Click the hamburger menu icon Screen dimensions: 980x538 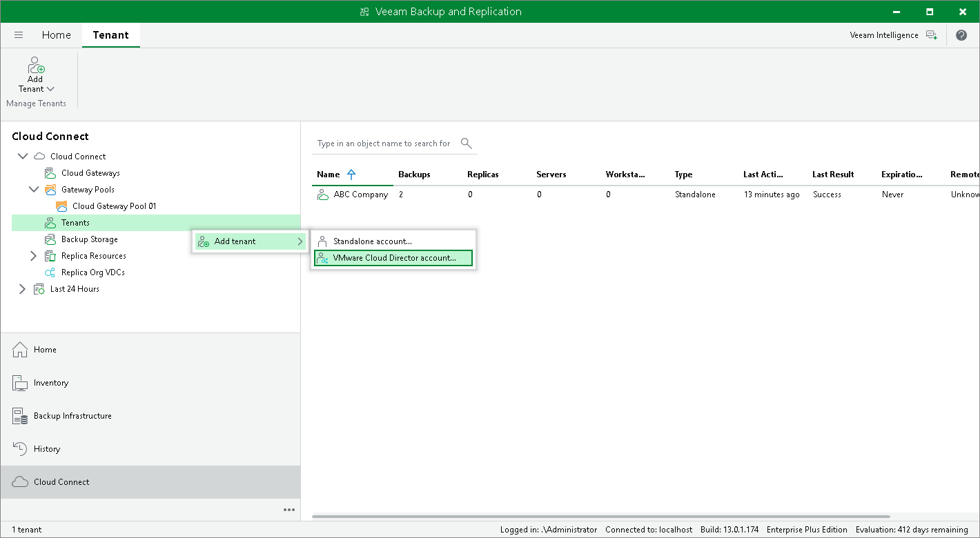(19, 34)
